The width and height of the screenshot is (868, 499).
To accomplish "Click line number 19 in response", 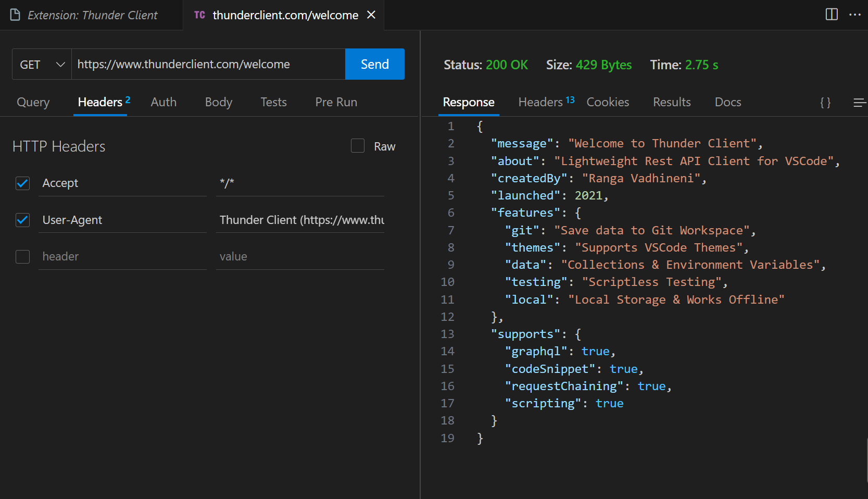I will 448,438.
